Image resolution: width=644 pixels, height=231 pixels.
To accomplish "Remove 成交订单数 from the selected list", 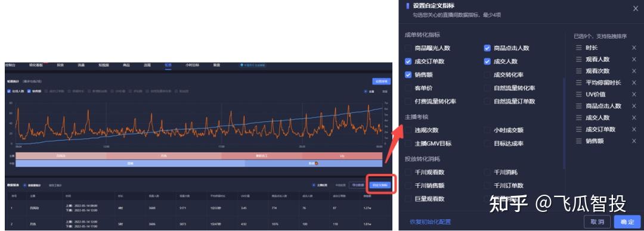I will click(x=634, y=129).
